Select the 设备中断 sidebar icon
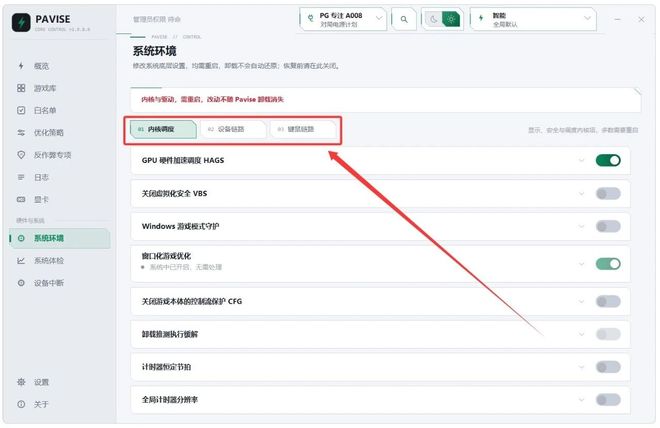 [21, 283]
